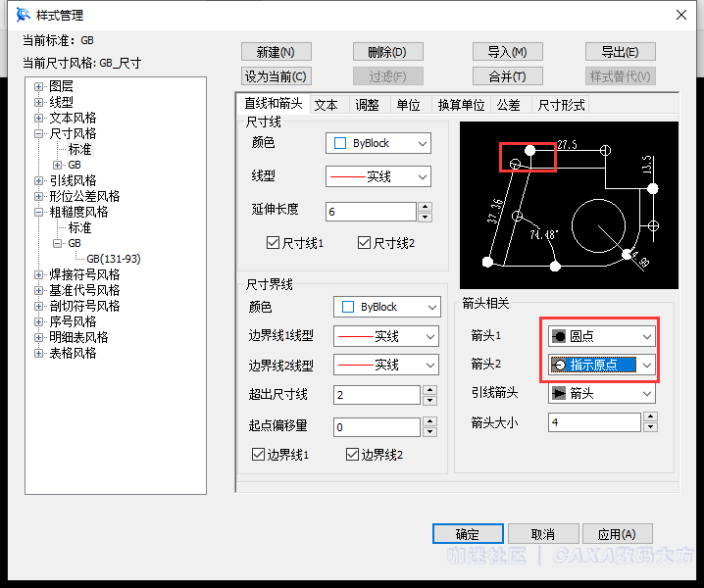
Task: Cancel the dialog with 取消
Action: 543,534
